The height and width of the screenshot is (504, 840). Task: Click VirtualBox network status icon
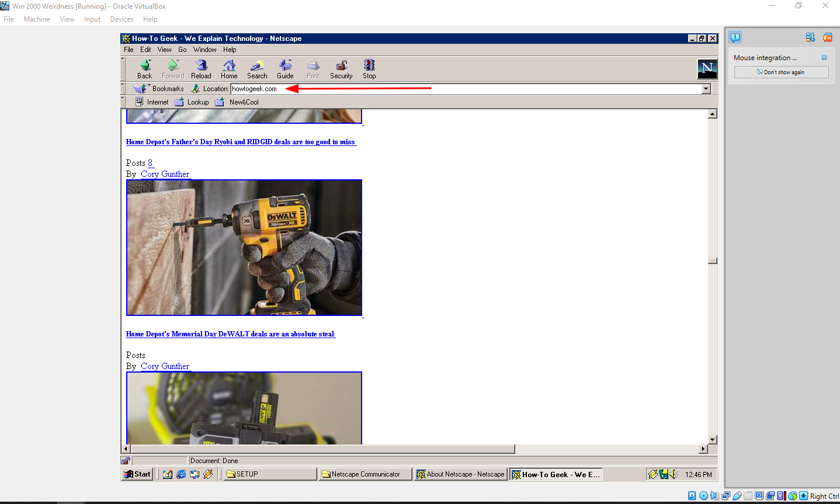pyautogui.click(x=726, y=496)
